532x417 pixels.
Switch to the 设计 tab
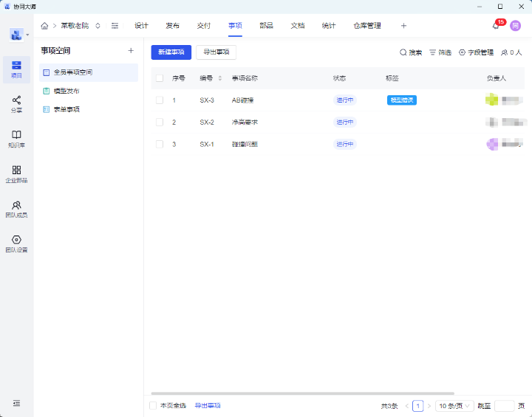pos(141,26)
